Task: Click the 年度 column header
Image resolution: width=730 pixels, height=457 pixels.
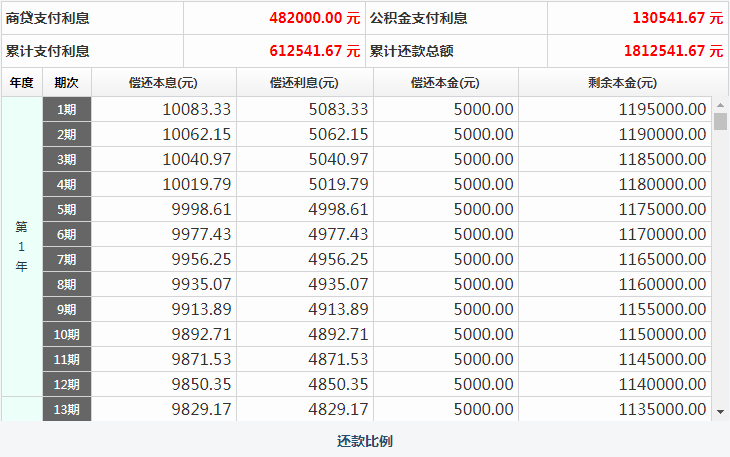Action: pos(21,83)
